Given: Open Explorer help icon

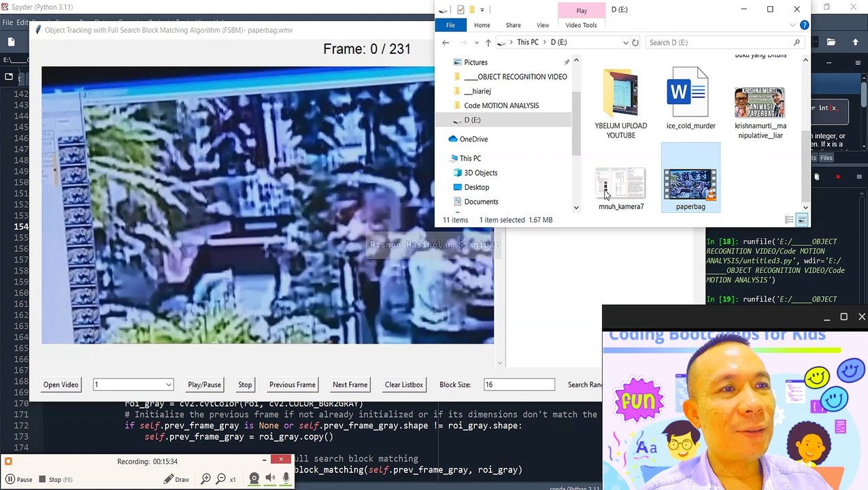Looking at the screenshot, I should click(x=804, y=25).
